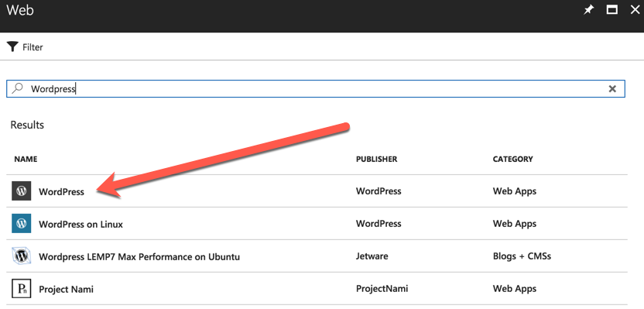Click the magnifier icon in search box

17,88
